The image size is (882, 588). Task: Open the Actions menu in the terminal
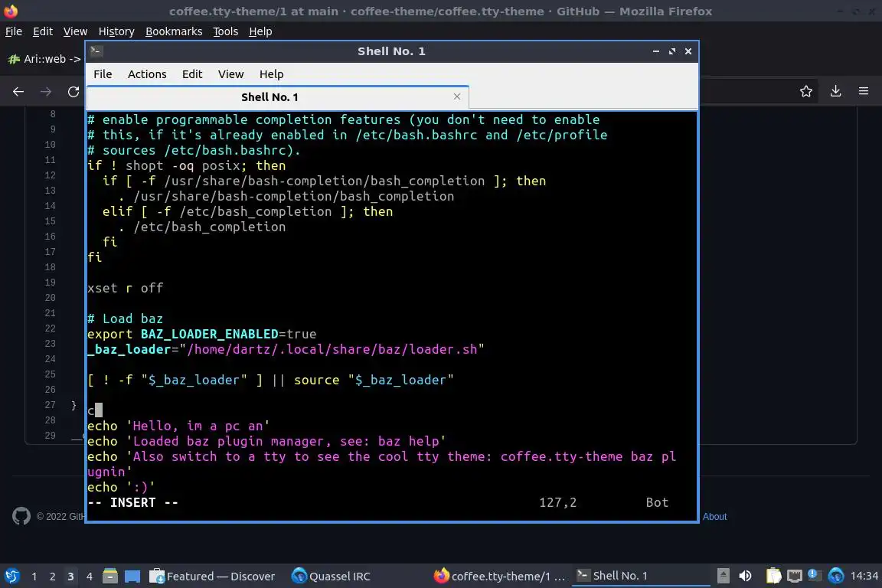click(147, 74)
